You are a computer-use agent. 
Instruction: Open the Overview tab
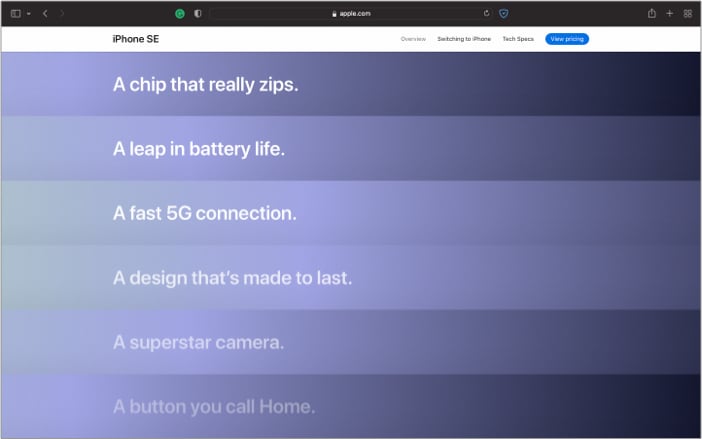(x=413, y=39)
